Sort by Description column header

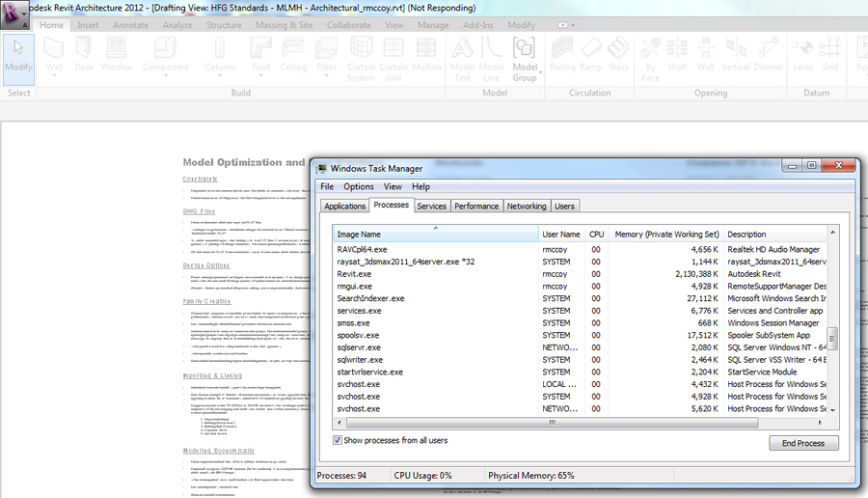pos(774,235)
